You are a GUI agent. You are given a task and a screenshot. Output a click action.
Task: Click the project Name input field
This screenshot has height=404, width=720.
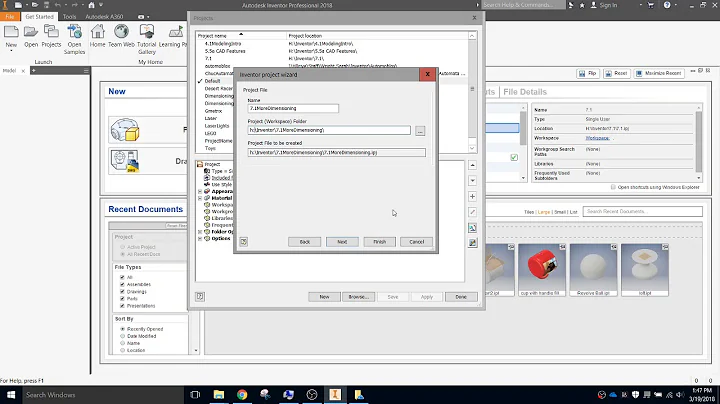pyautogui.click(x=293, y=108)
